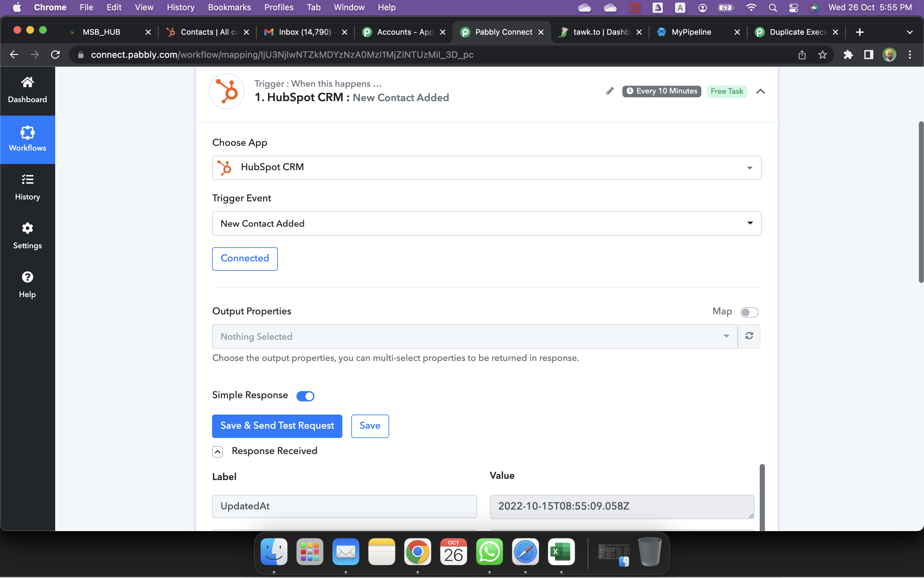Image resolution: width=924 pixels, height=578 pixels.
Task: Click the browser forward arrow
Action: pos(35,55)
